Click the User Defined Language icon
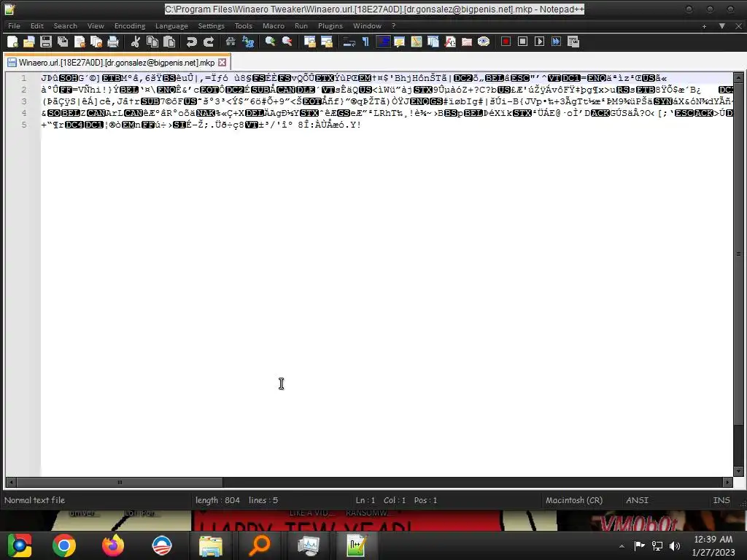 pos(399,42)
